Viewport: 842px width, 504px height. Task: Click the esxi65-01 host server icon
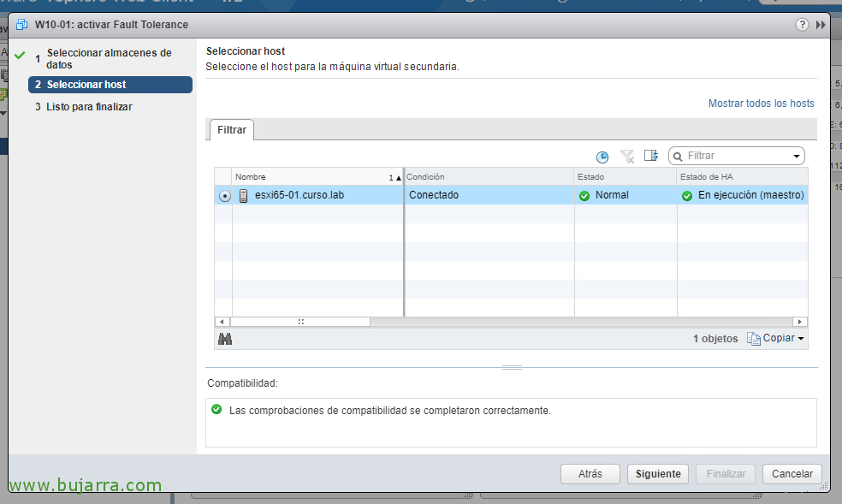point(243,195)
